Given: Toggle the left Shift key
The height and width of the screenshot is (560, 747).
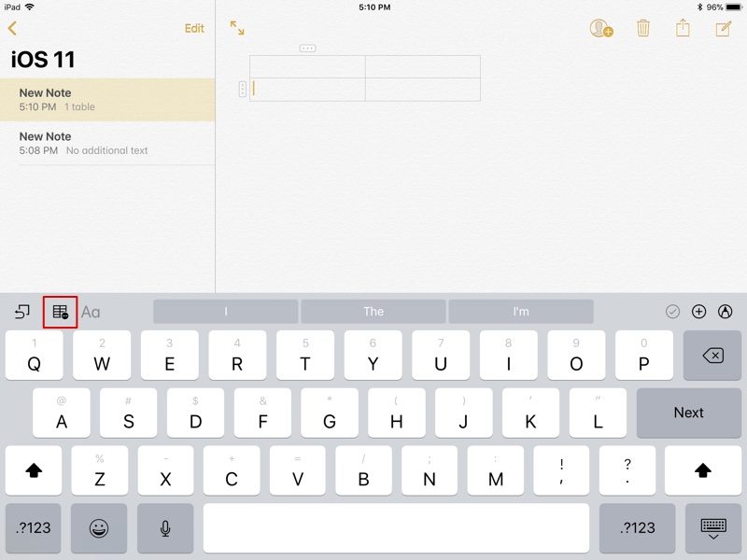Looking at the screenshot, I should pos(34,470).
